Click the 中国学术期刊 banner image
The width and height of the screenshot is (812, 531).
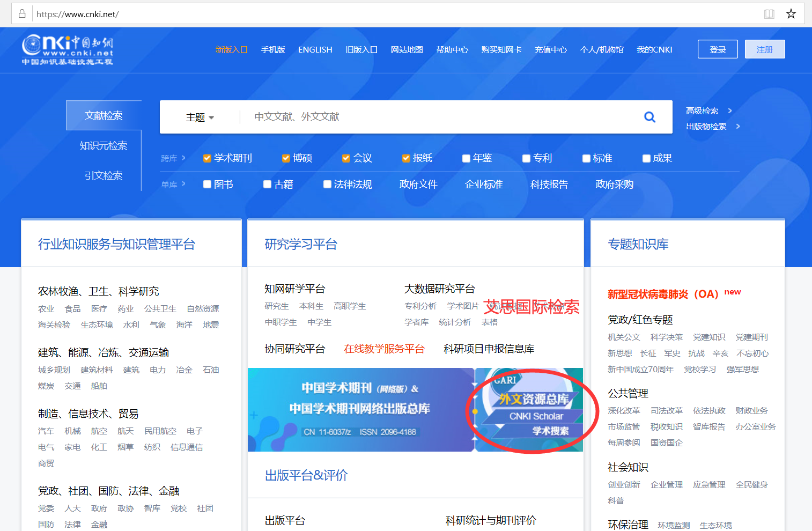click(360, 410)
